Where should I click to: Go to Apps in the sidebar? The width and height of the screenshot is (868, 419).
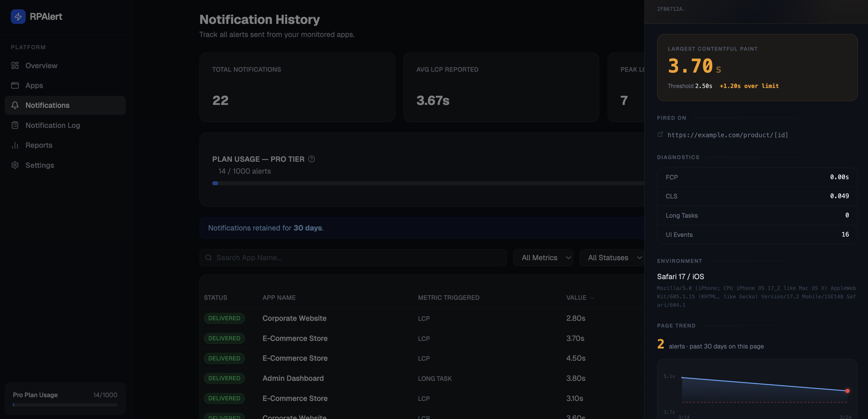point(65,85)
